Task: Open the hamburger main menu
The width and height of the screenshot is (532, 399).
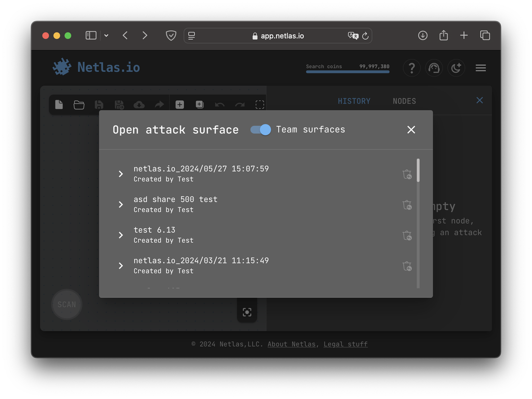Action: tap(481, 68)
